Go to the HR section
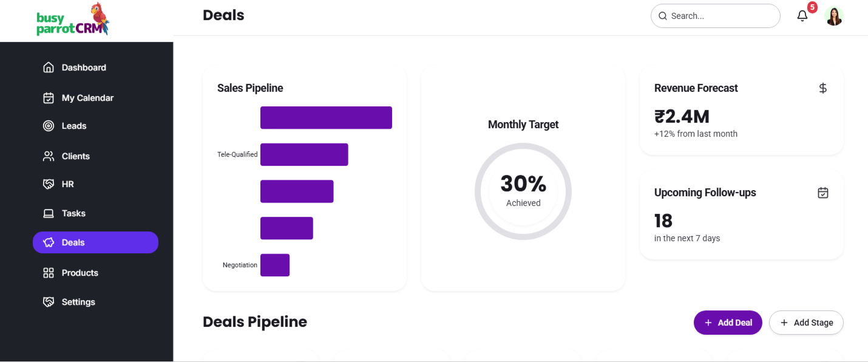 [67, 184]
